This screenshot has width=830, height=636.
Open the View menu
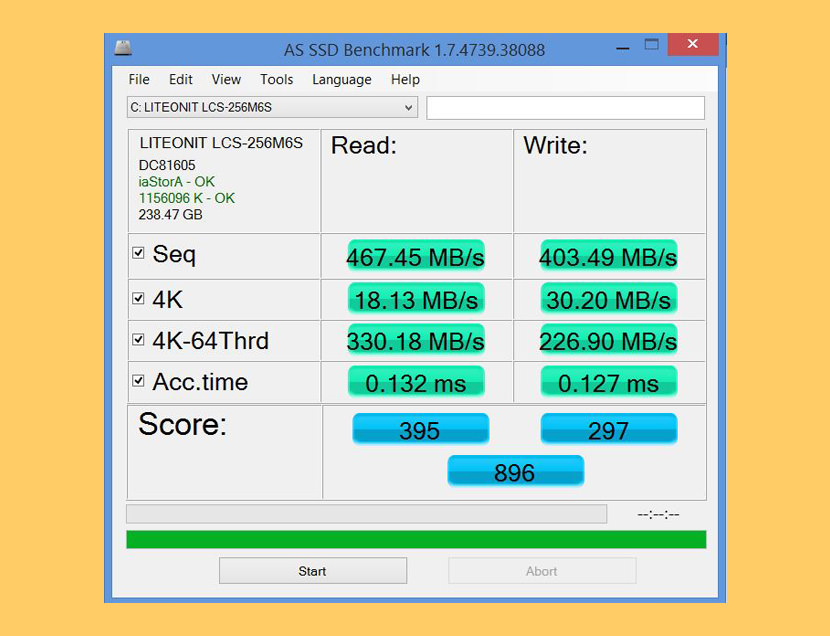click(226, 79)
